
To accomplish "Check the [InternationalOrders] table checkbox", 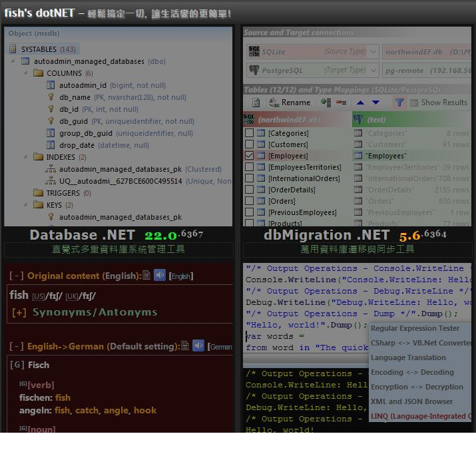I will pyautogui.click(x=249, y=178).
